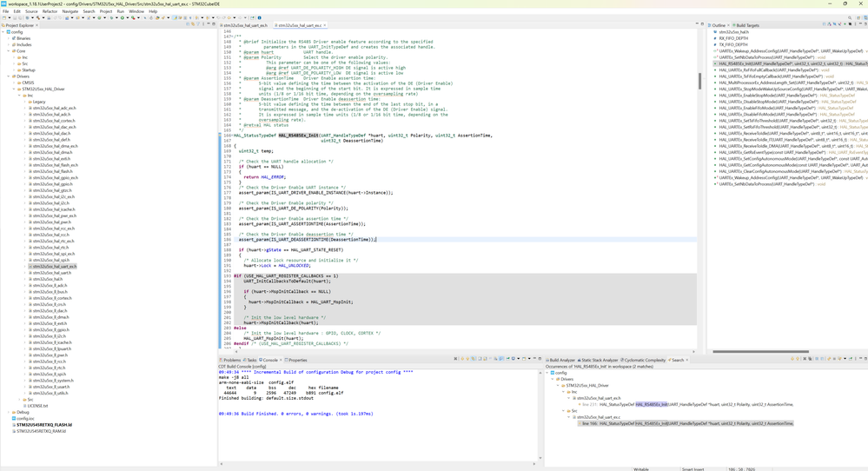Click the Show Previous Match arrow in Search view
This screenshot has height=471, width=868.
[798, 359]
